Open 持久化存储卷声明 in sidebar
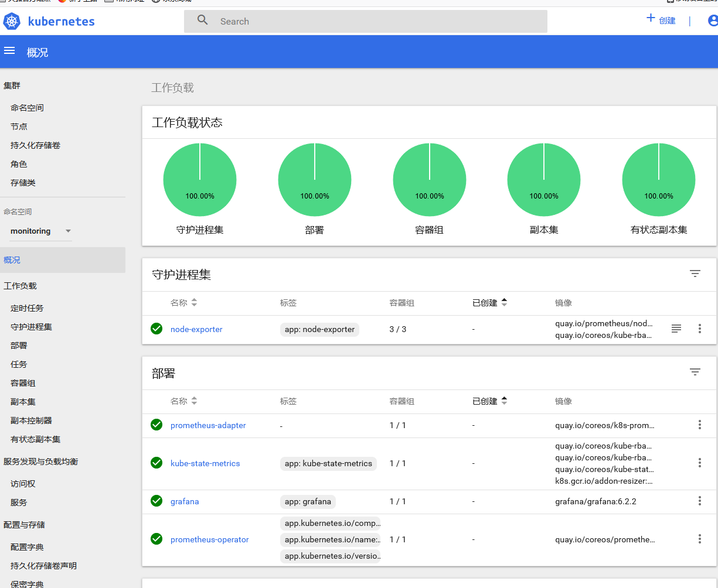This screenshot has width=718, height=588. [43, 566]
